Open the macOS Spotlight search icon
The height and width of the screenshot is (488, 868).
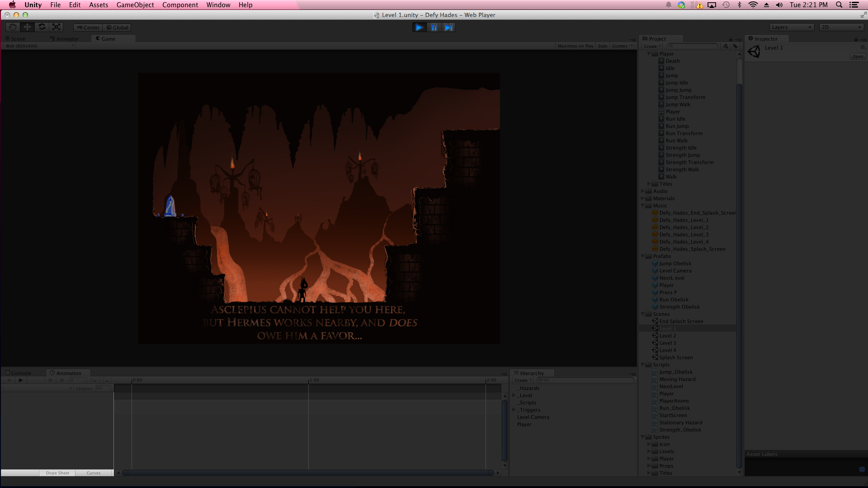839,5
